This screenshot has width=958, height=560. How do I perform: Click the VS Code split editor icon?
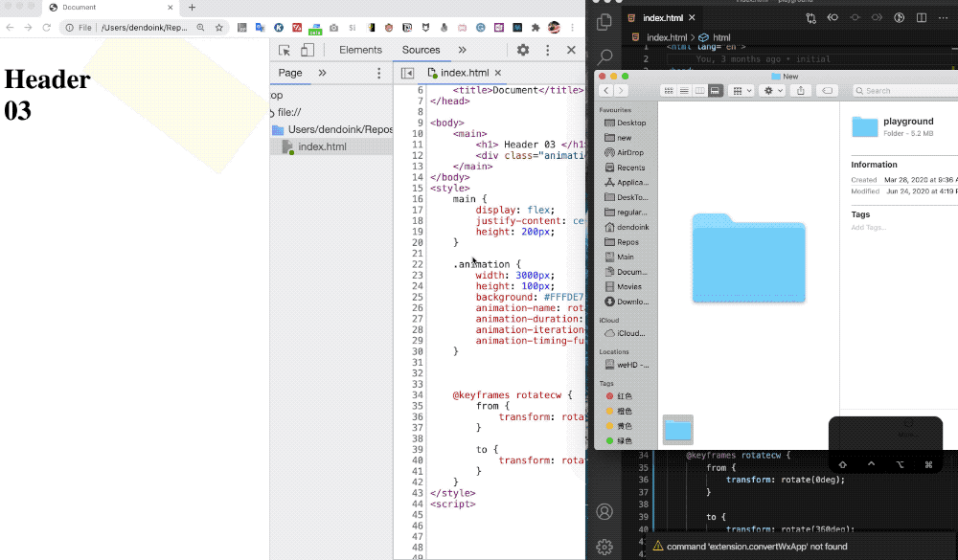(x=922, y=17)
